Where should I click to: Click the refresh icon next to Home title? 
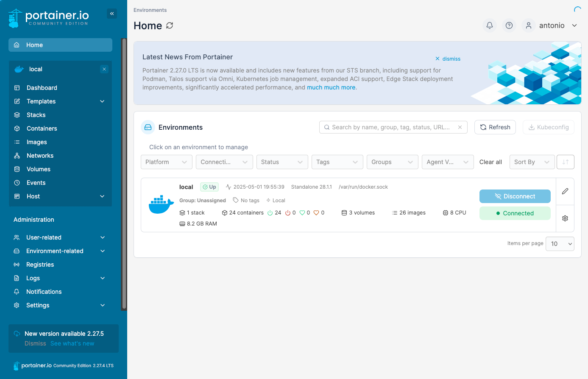tap(170, 25)
